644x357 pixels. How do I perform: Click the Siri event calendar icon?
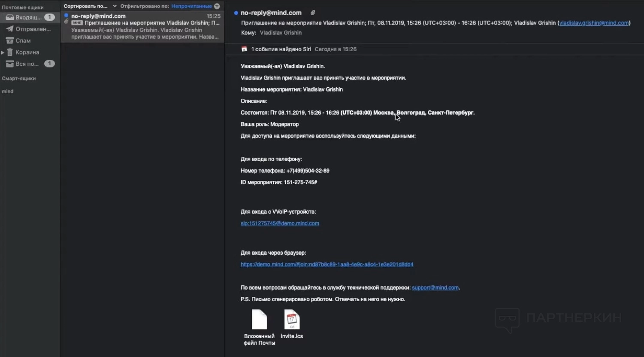[x=244, y=49]
